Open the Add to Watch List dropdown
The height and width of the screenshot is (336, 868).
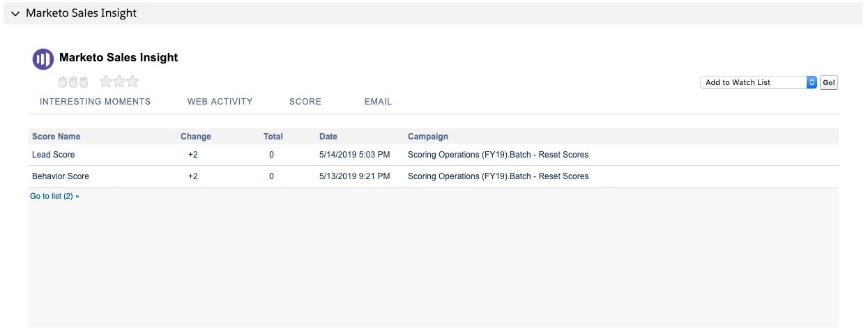[x=758, y=82]
